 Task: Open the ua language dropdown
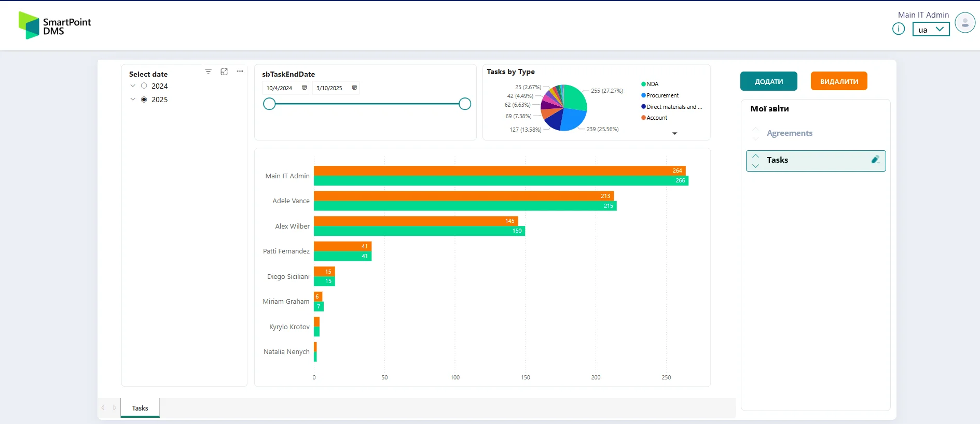[x=931, y=30]
